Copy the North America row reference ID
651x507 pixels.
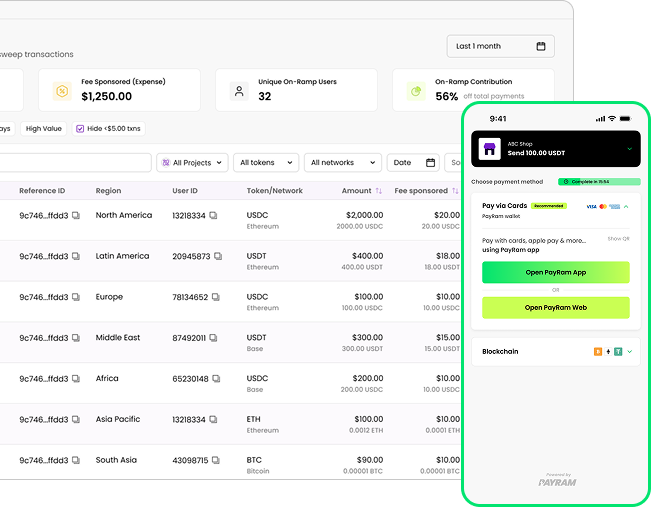click(x=76, y=216)
